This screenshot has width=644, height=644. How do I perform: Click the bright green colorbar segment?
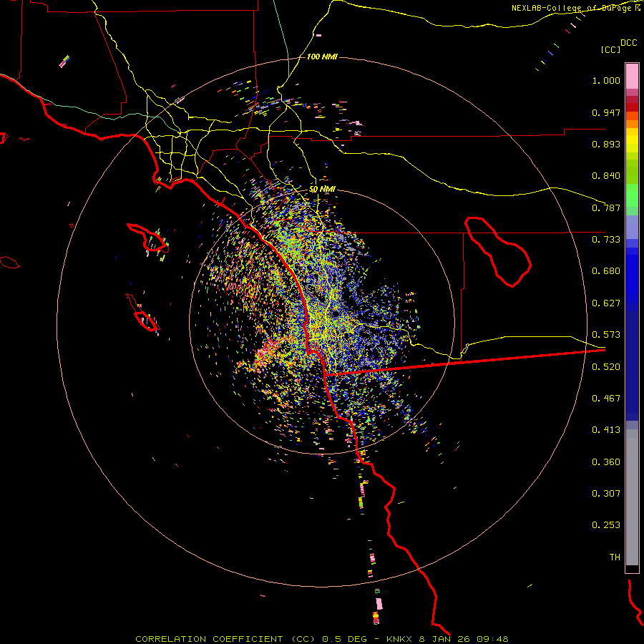(x=632, y=195)
